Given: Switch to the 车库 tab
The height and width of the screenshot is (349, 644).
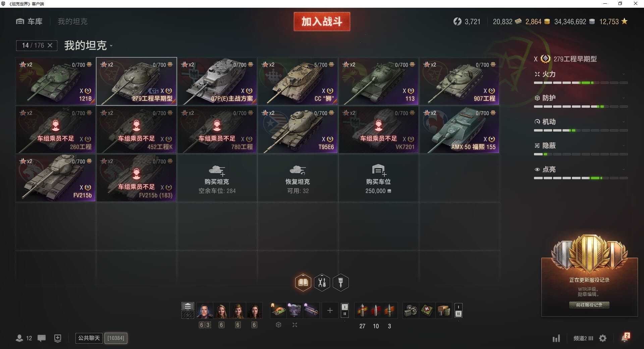Looking at the screenshot, I should [x=29, y=21].
